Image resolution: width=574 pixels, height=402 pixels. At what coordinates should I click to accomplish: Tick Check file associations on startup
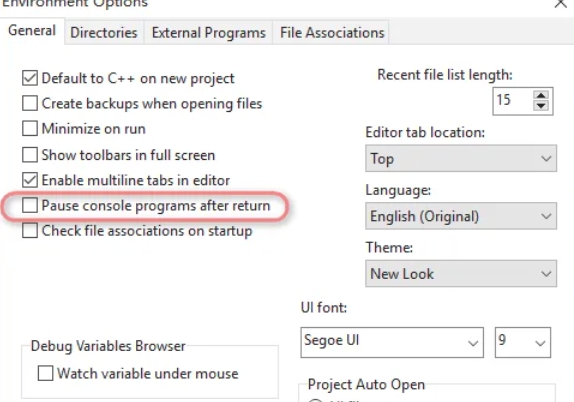coord(30,231)
